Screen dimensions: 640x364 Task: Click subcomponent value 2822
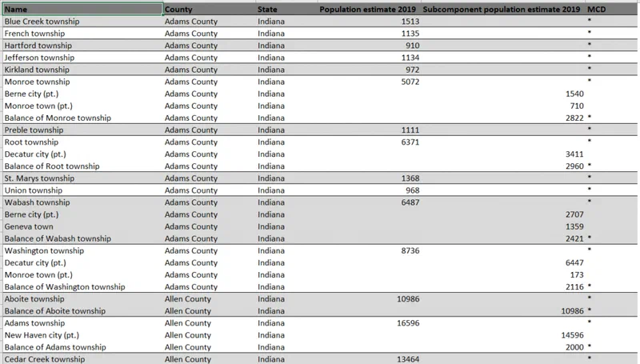574,118
